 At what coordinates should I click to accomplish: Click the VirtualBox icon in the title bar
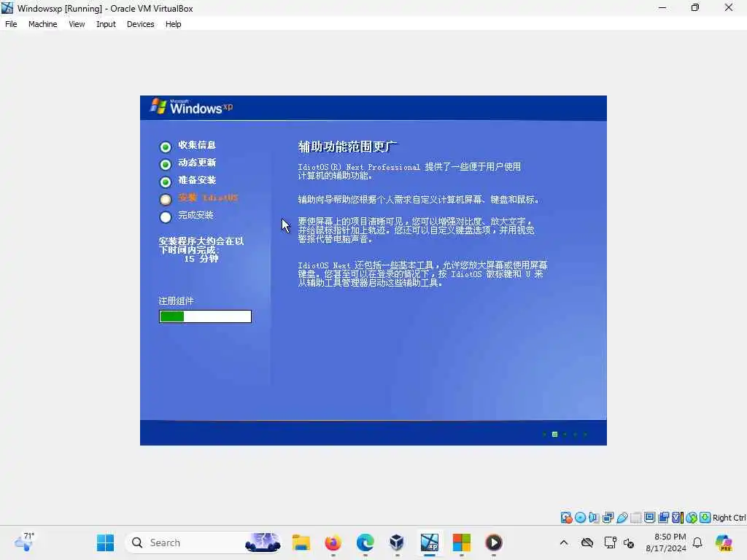7,8
